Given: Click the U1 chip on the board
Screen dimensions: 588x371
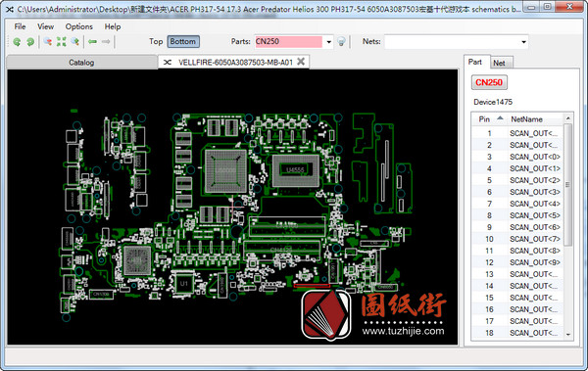Looking at the screenshot, I should (x=184, y=283).
